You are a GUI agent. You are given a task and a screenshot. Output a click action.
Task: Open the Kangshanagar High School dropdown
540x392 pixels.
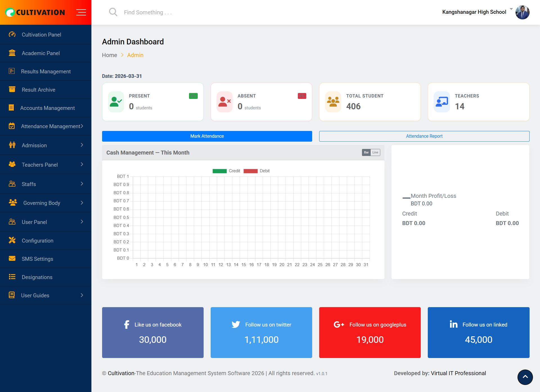point(474,12)
